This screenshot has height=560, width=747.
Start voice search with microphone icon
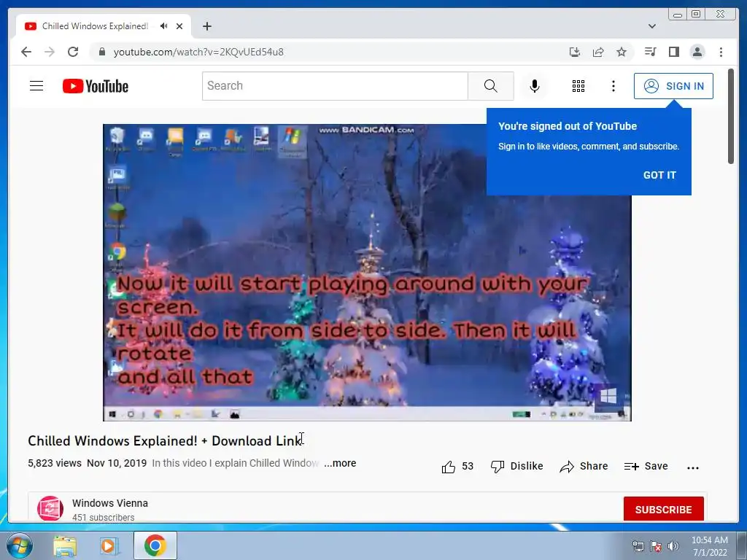[x=535, y=86]
